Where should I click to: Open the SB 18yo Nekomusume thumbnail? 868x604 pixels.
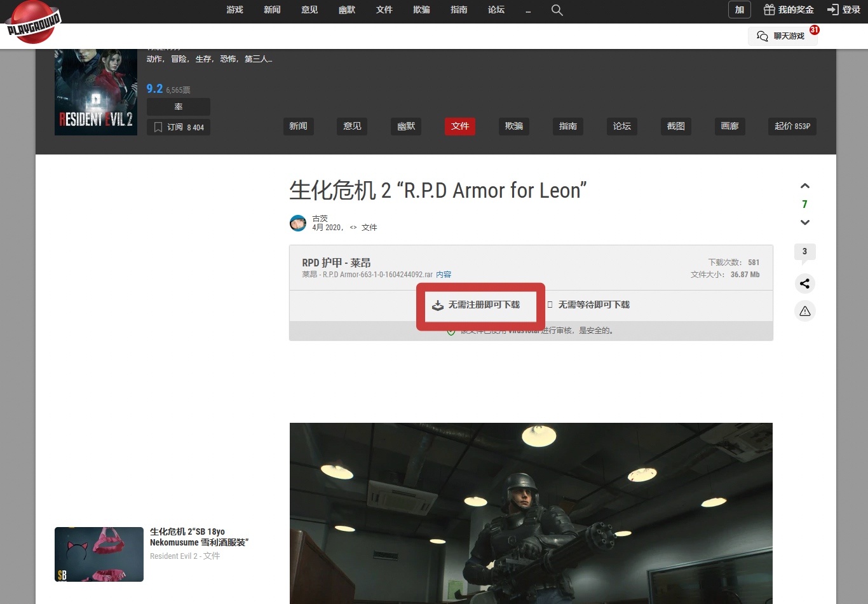tap(99, 554)
